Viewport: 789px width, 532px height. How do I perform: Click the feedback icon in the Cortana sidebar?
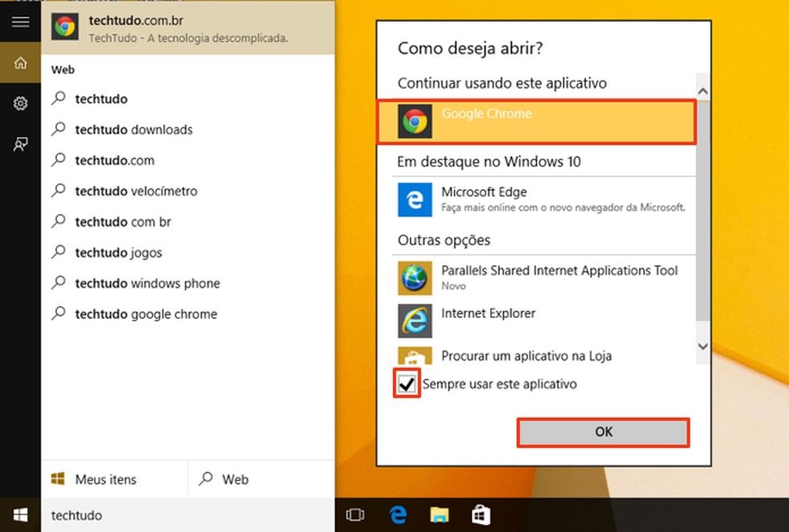[20, 143]
